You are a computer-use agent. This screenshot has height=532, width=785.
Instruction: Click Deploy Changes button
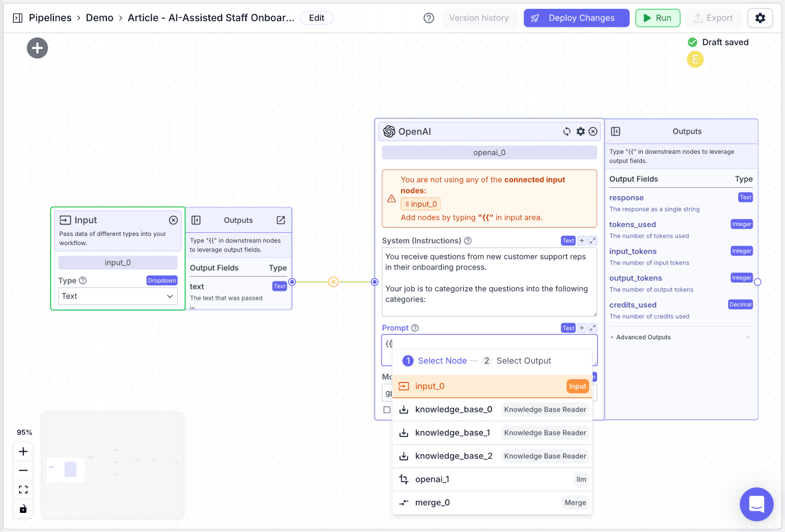click(576, 18)
